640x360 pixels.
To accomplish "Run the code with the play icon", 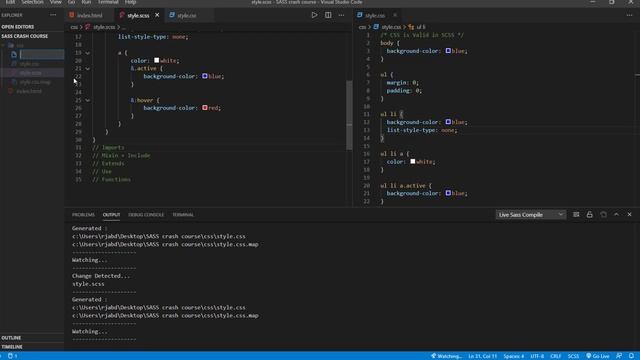I will [314, 15].
